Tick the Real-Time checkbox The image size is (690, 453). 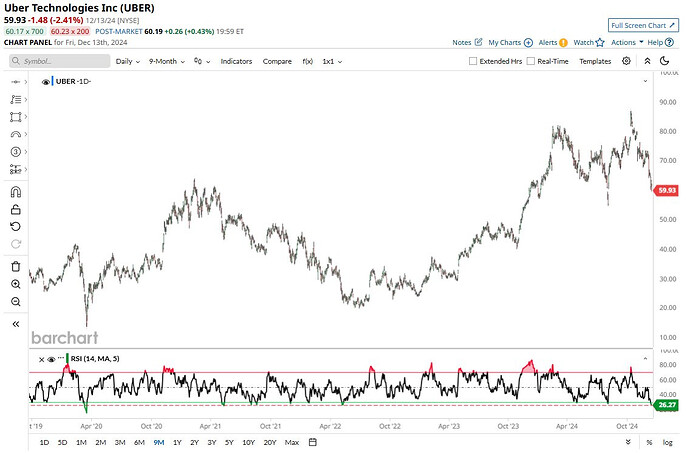coord(531,61)
